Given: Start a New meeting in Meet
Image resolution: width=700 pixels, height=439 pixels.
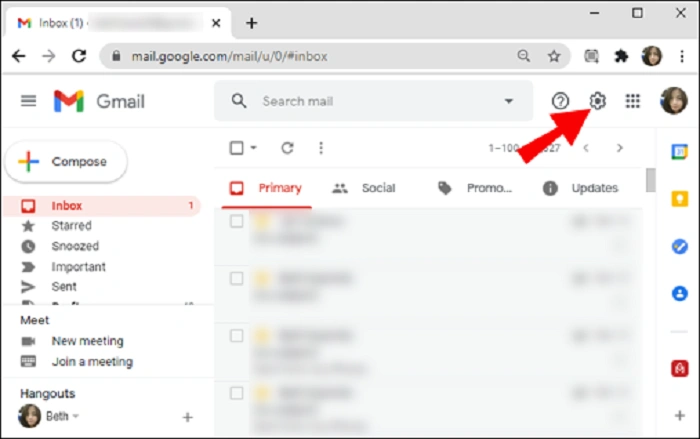Looking at the screenshot, I should 88,341.
